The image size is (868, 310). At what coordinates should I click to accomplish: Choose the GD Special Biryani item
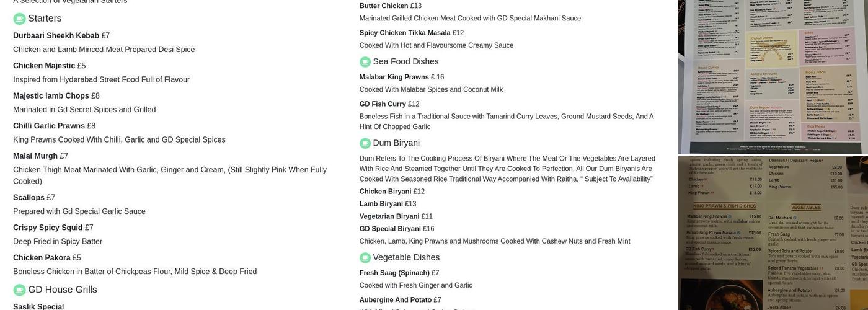(x=390, y=229)
